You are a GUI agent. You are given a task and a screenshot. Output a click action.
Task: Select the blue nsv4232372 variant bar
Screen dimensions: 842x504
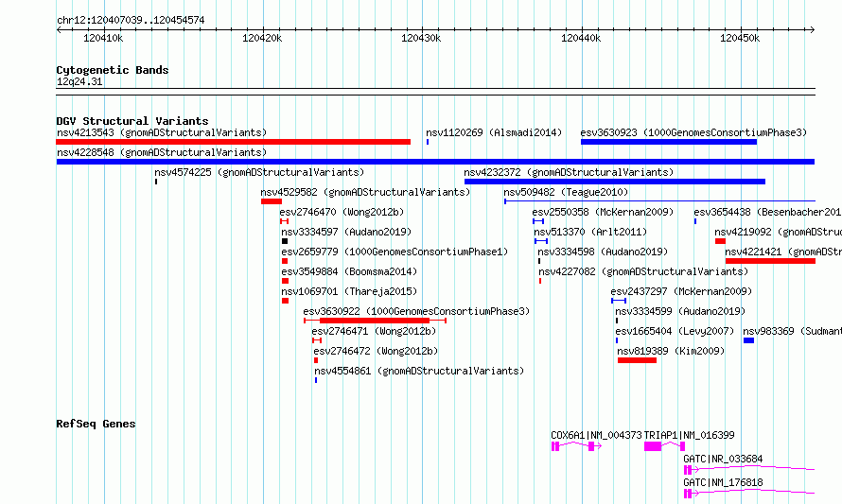[615, 182]
